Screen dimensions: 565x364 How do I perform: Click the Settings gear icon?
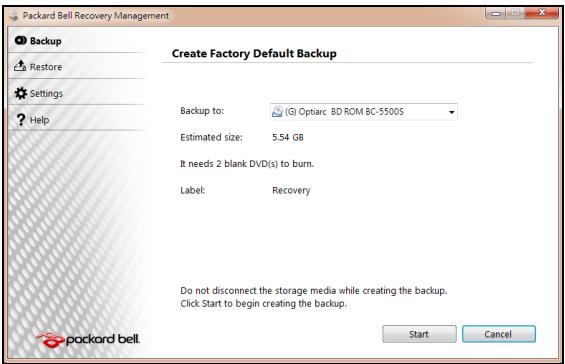tap(21, 93)
